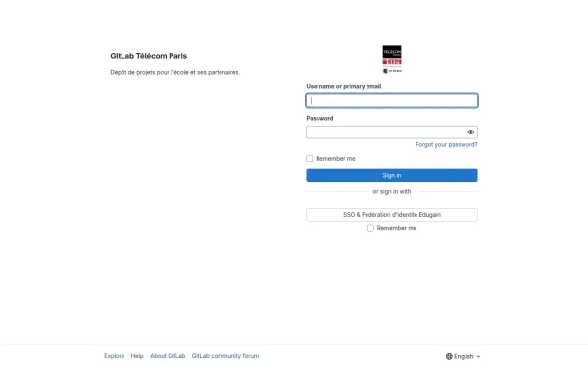Open the About GitLab link
Image resolution: width=588 pixels, height=368 pixels.
click(168, 356)
